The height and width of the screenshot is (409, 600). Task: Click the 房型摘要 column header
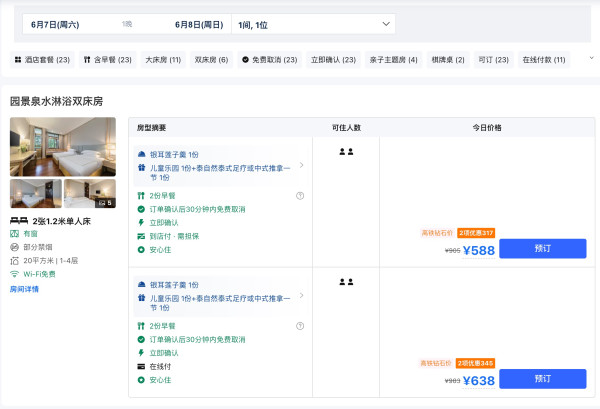click(152, 128)
